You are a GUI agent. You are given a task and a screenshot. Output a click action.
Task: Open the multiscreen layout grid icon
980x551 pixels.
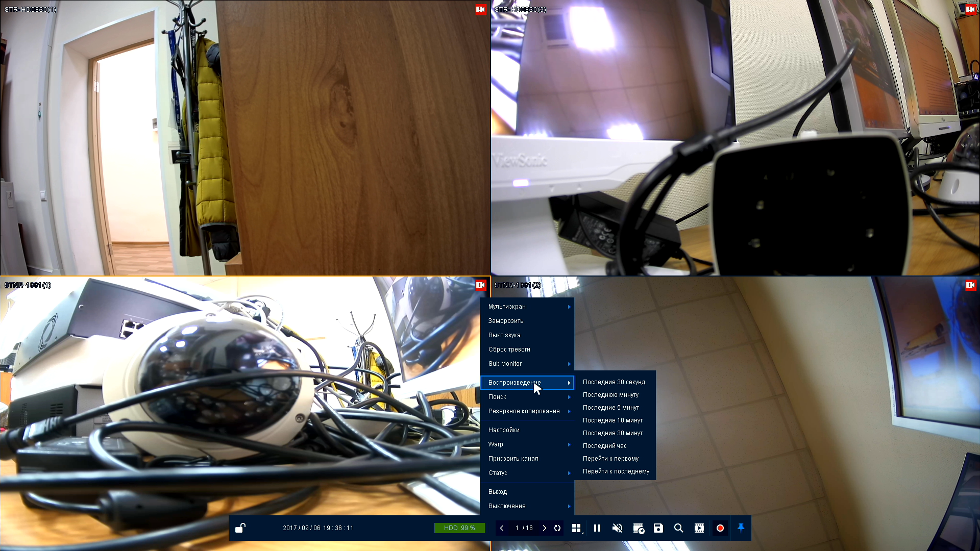point(576,528)
